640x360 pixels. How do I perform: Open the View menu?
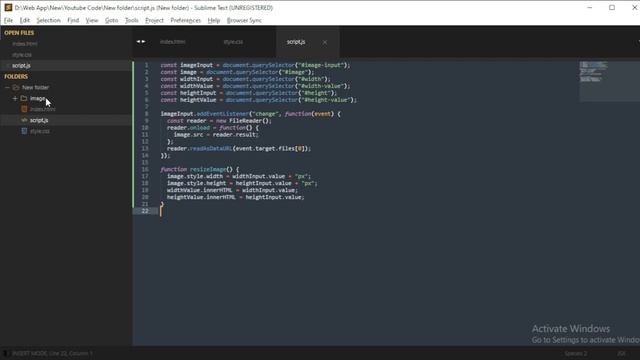92,20
